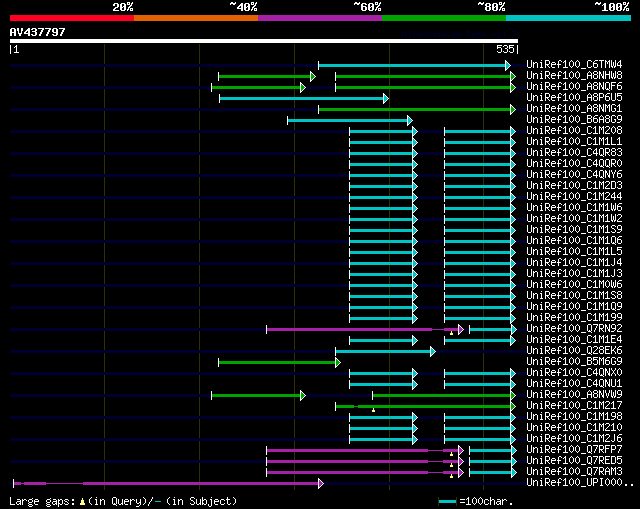Click the UniRef100_C1M1E4 label
The height and width of the screenshot is (509, 640).
point(574,340)
